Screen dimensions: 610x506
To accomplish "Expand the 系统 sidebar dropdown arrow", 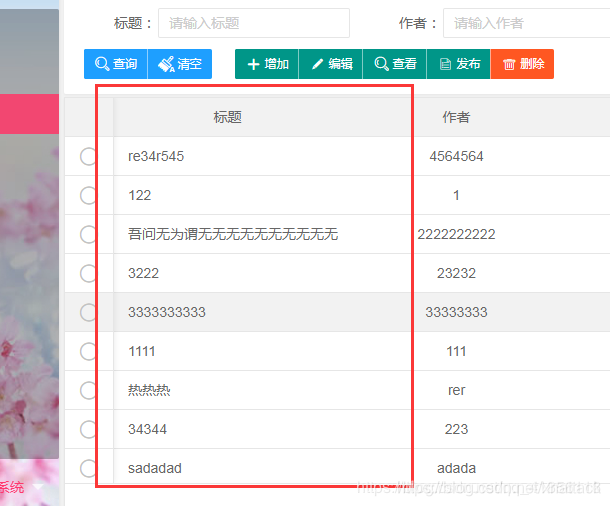I will coord(38,487).
